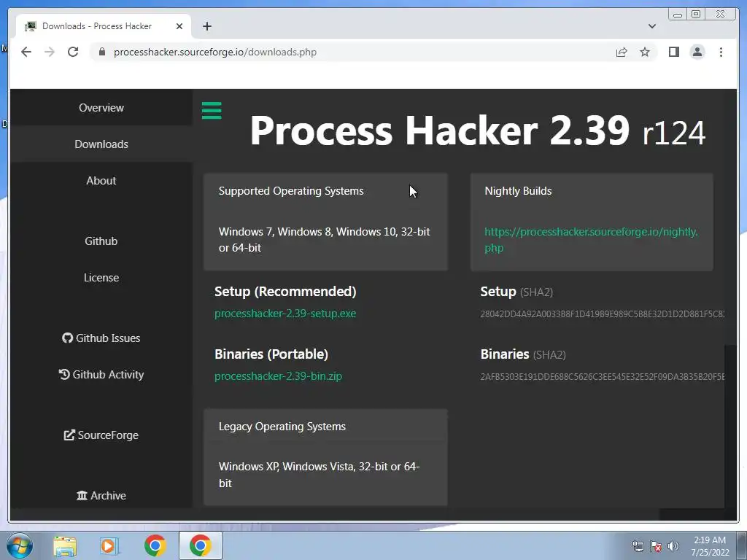747x560 pixels.
Task: Open Github Issues in the sidebar
Action: pyautogui.click(x=101, y=338)
